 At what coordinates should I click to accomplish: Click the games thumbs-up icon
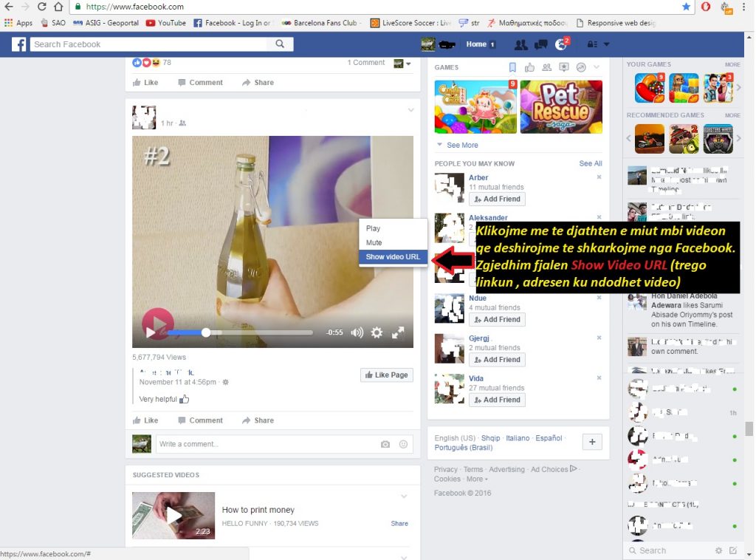[529, 67]
